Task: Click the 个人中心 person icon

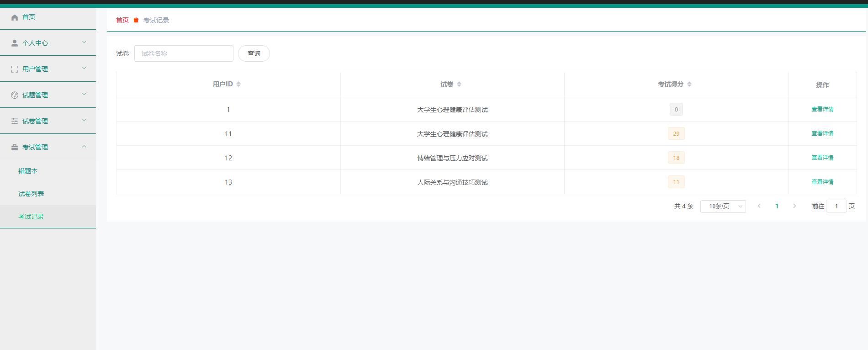Action: tap(15, 43)
